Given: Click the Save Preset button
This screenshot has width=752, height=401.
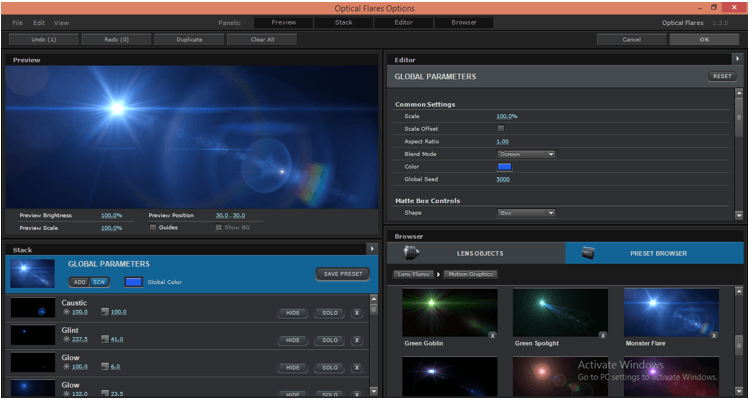Looking at the screenshot, I should click(x=342, y=274).
